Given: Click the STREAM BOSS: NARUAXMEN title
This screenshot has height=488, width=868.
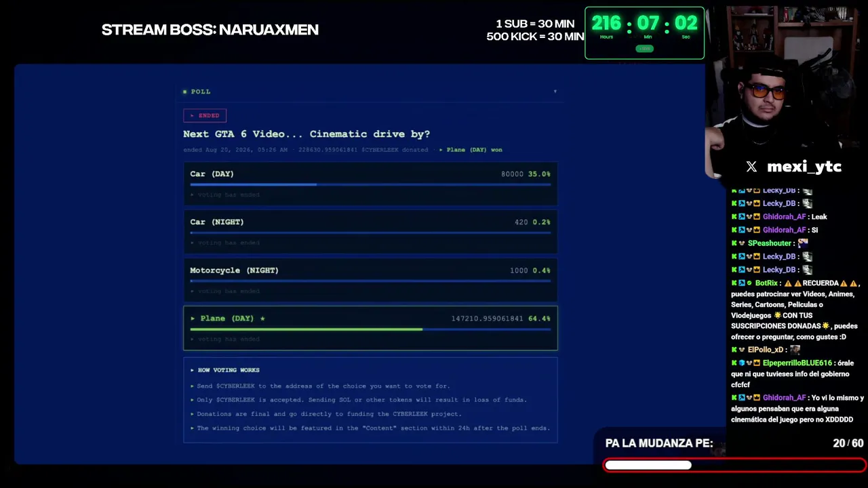Looking at the screenshot, I should tap(210, 30).
